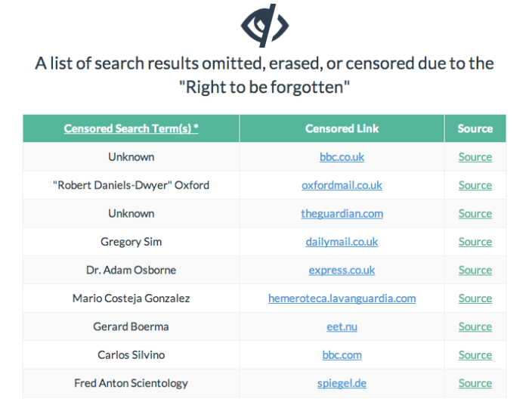Open Source for Robert Daniels-Dwyer row
The width and height of the screenshot is (532, 399).
coord(475,185)
